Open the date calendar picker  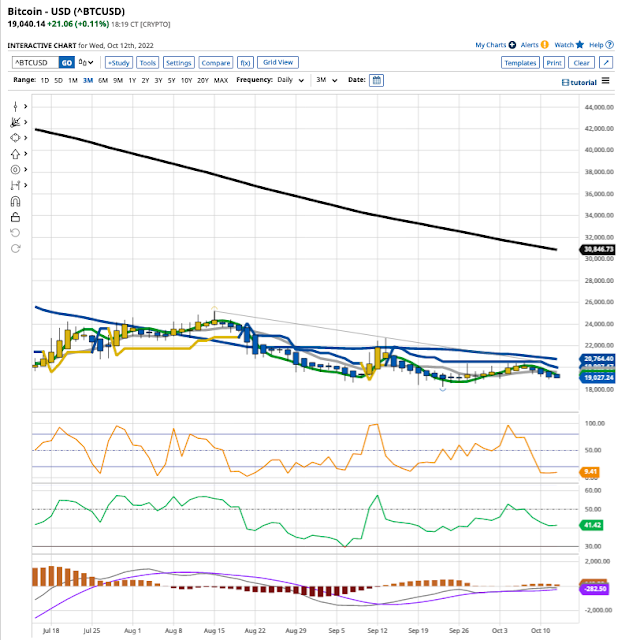pos(376,80)
